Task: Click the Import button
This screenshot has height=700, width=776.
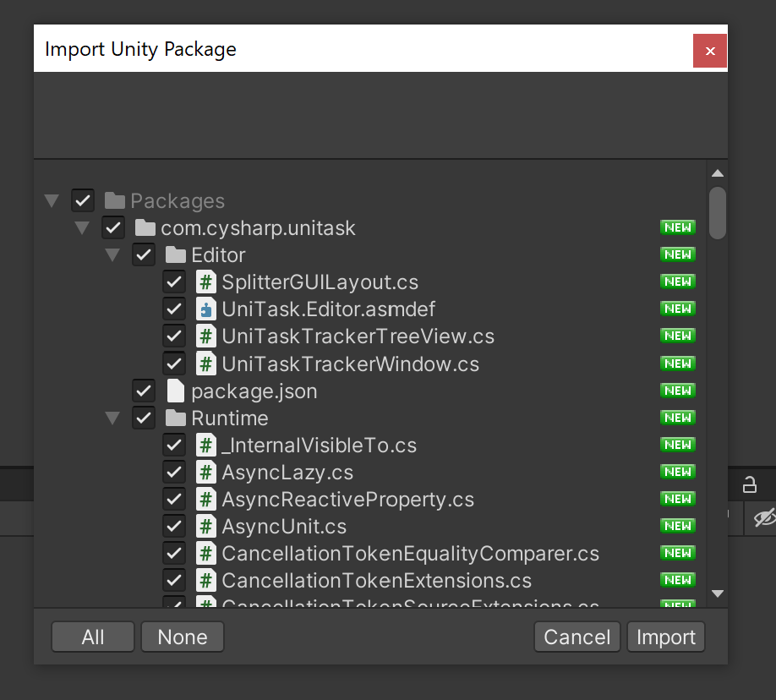Action: pos(665,637)
